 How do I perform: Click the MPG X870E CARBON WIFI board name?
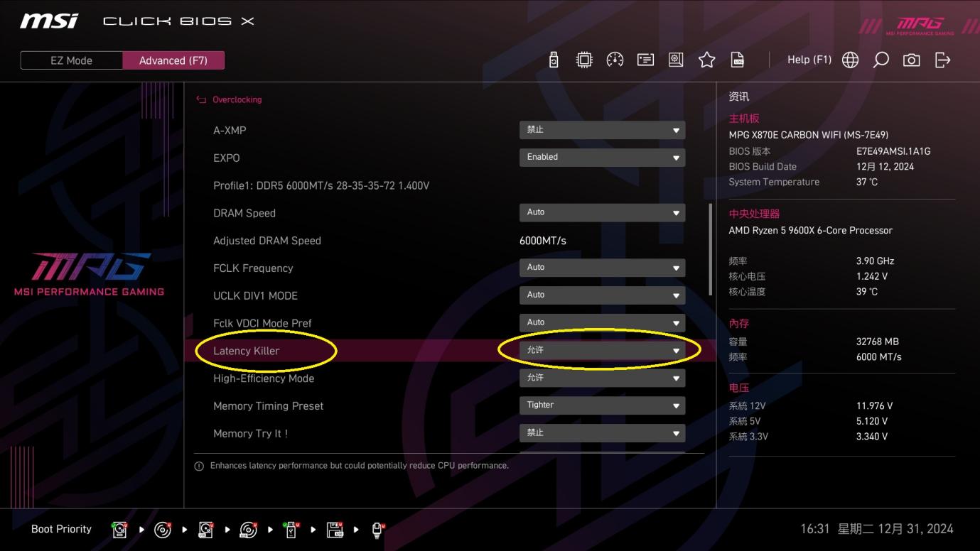(809, 135)
